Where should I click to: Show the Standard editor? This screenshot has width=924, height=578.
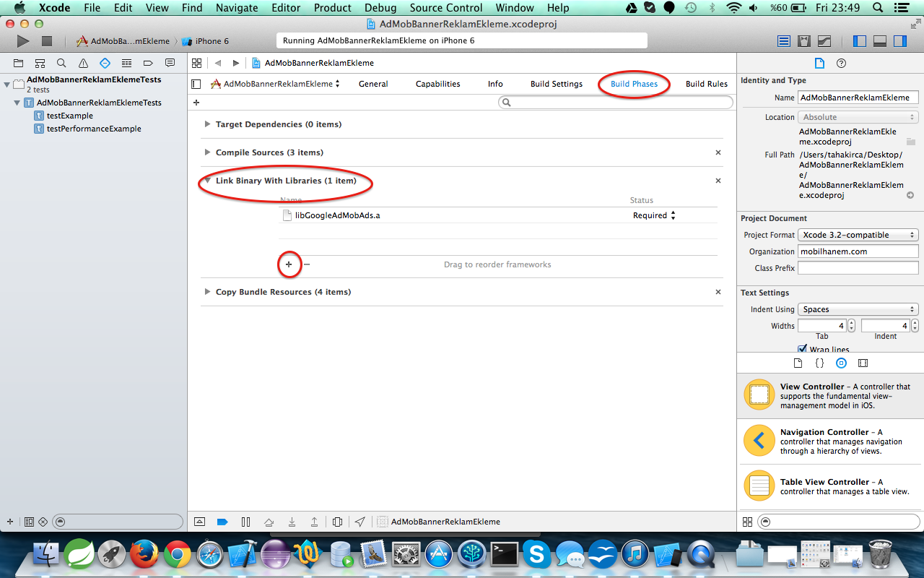(784, 41)
